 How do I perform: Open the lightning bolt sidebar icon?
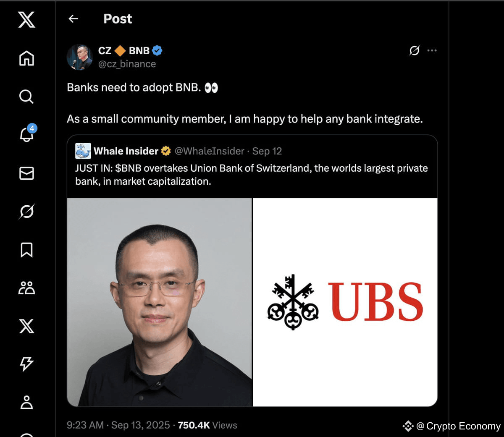tap(26, 364)
